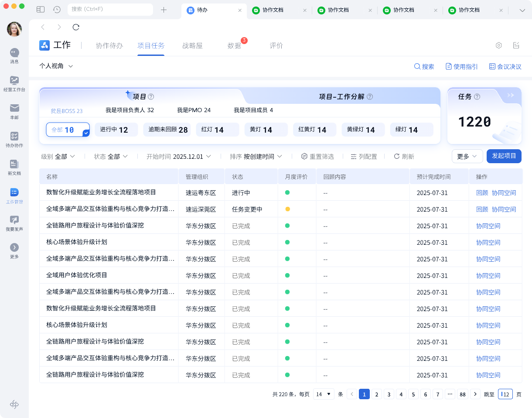532x418 pixels.
Task: Click the 跳至 page number input
Action: pyautogui.click(x=505, y=394)
